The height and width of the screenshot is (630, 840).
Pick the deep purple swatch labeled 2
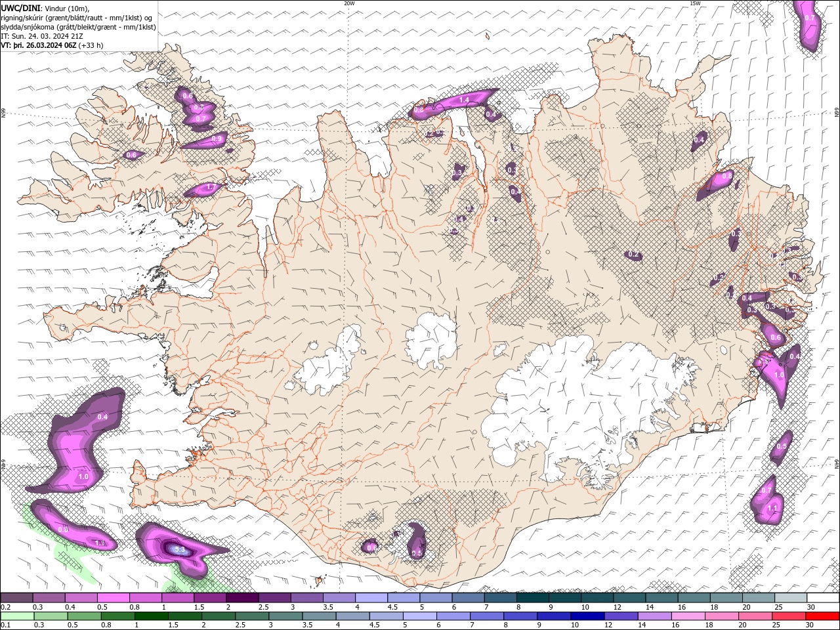click(x=242, y=597)
